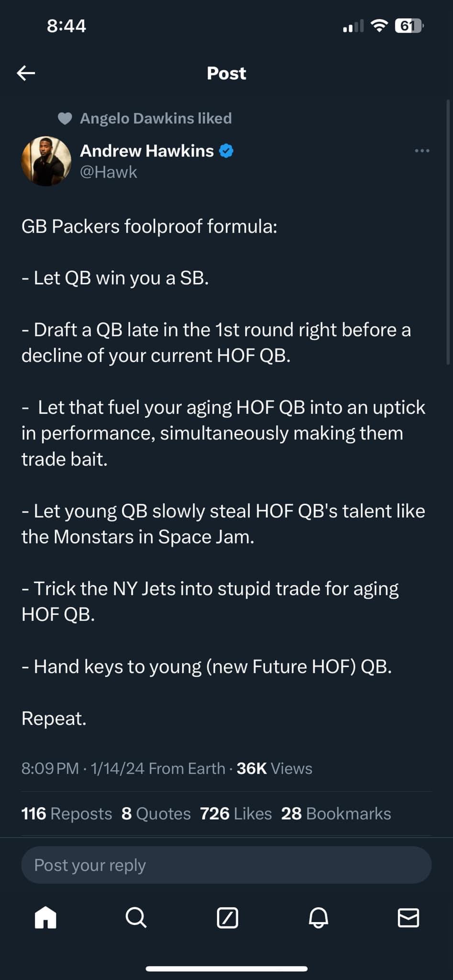Tap the compose post icon
This screenshot has height=980, width=453.
click(227, 918)
